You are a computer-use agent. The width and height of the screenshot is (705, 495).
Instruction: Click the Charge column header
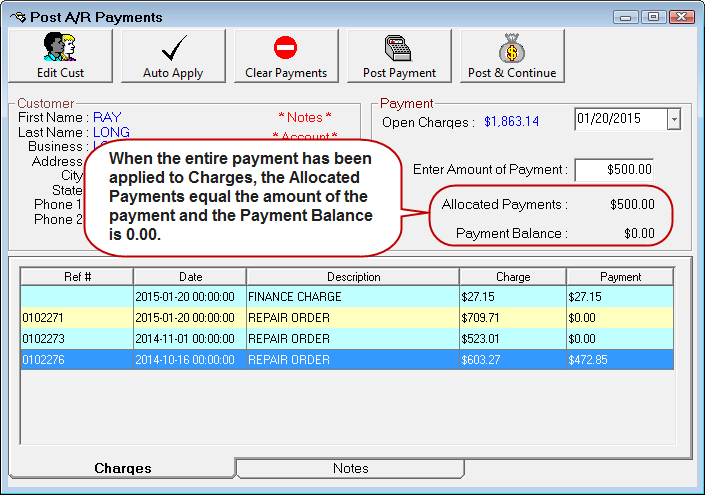(x=512, y=277)
